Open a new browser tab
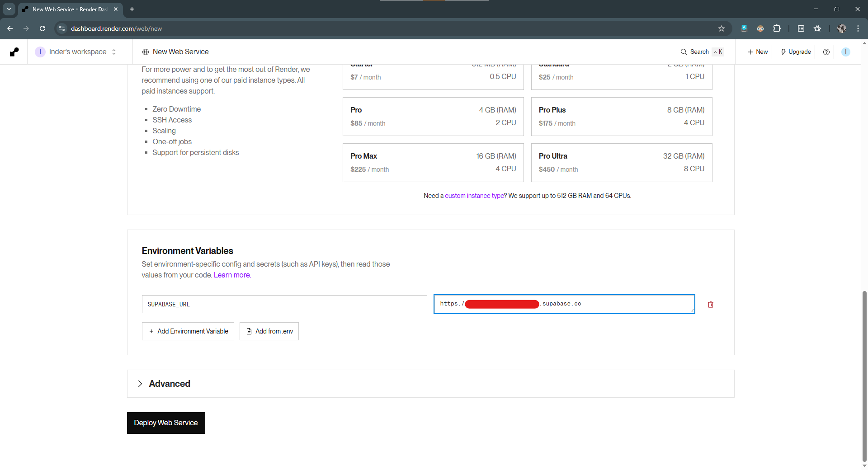Viewport: 868px width, 470px height. coord(132,9)
